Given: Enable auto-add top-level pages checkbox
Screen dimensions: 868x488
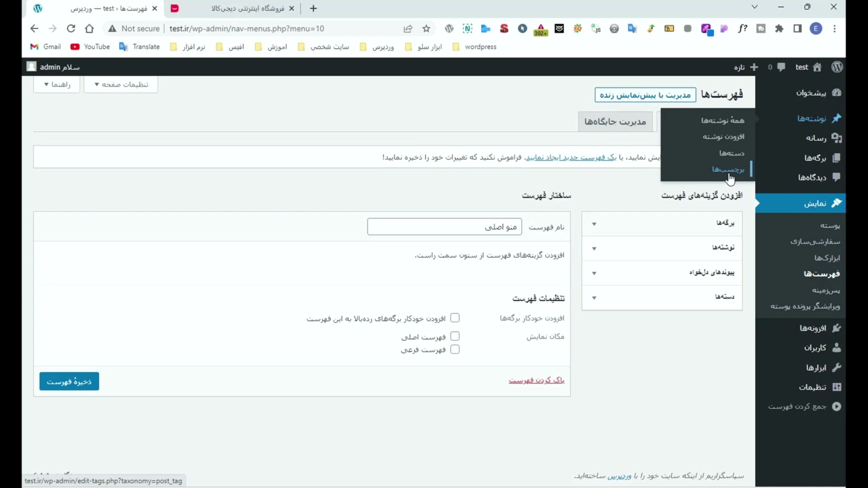Looking at the screenshot, I should pos(455,318).
